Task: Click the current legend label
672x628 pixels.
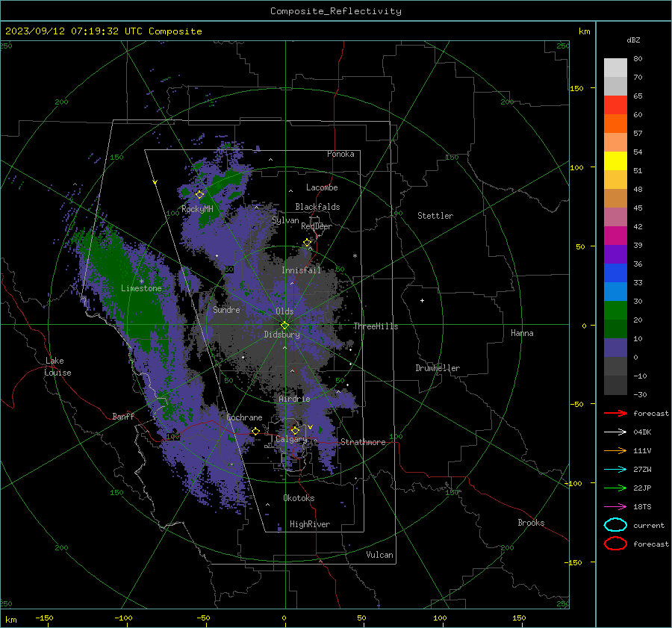Action: tap(649, 525)
